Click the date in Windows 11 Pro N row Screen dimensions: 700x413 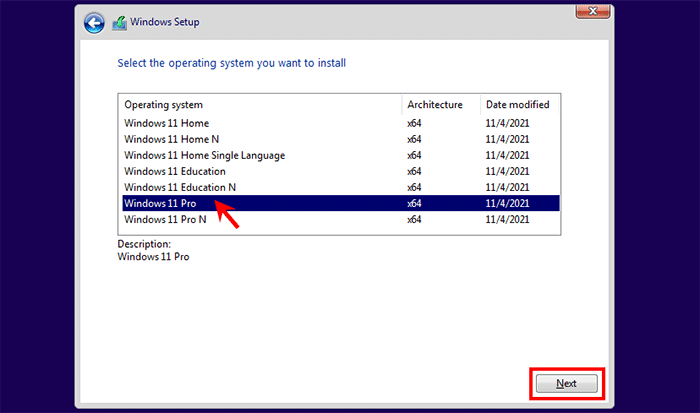[x=507, y=219]
